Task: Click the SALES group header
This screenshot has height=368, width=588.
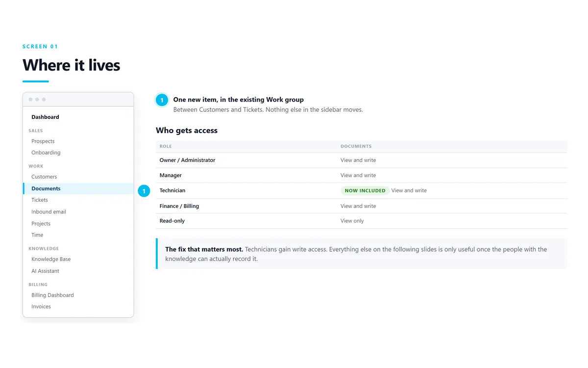Action: coord(36,131)
